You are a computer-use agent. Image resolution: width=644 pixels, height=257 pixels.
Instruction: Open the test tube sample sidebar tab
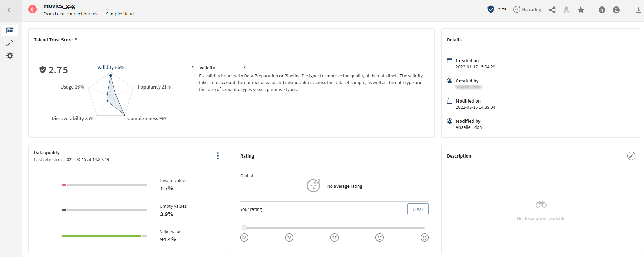10,43
